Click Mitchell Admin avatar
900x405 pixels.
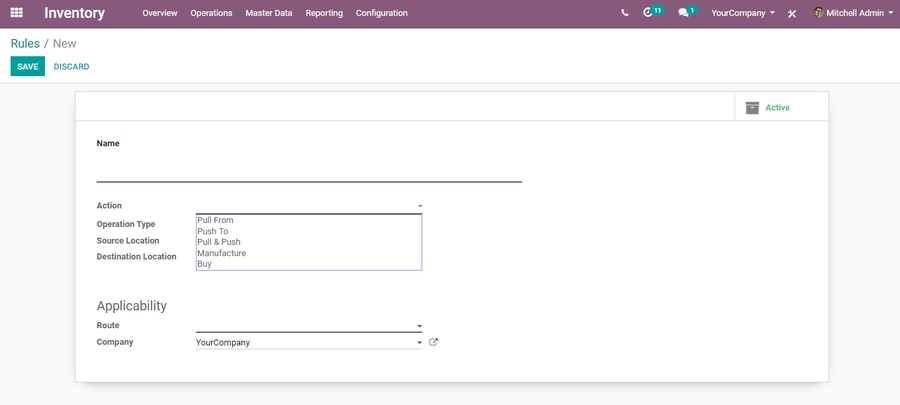pyautogui.click(x=819, y=13)
